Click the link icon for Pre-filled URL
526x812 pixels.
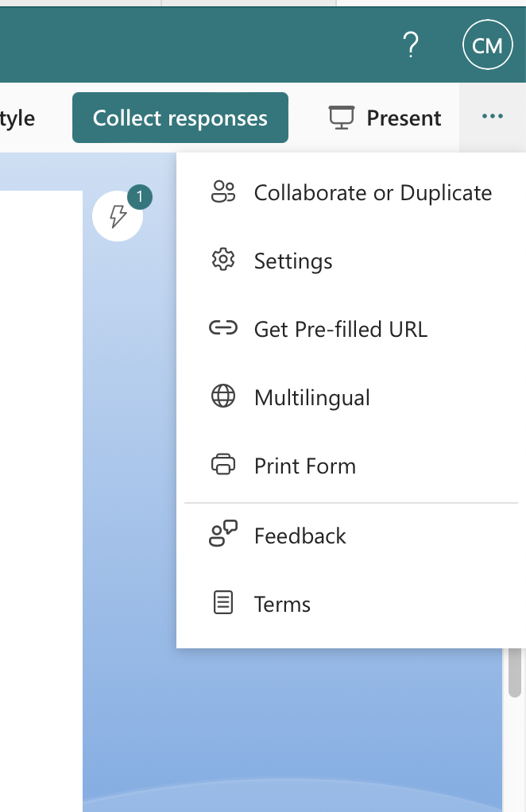coord(223,328)
